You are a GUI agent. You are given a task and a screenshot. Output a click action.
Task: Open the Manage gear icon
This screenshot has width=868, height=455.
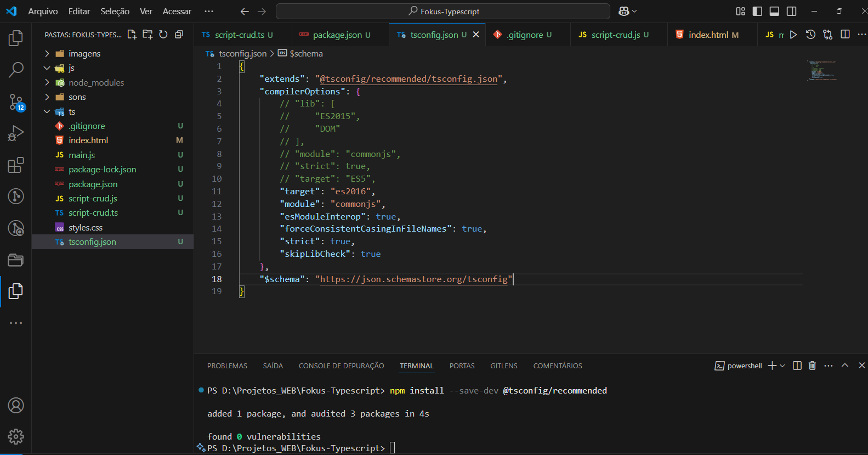16,437
